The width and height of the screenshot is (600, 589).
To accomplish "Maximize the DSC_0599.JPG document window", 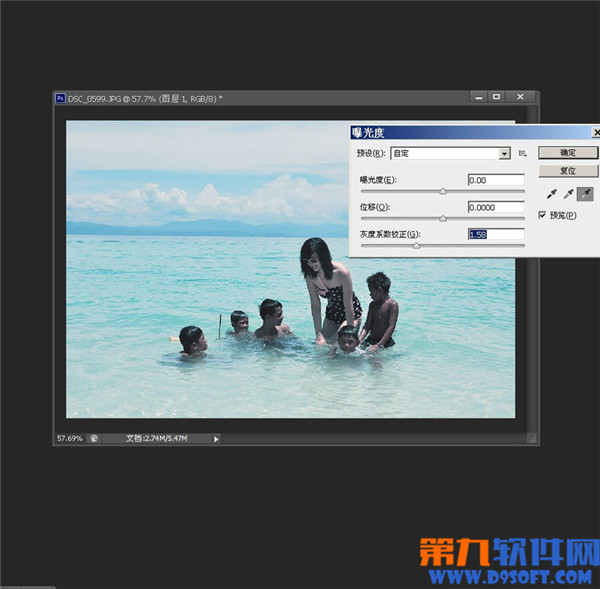I will coord(496,97).
